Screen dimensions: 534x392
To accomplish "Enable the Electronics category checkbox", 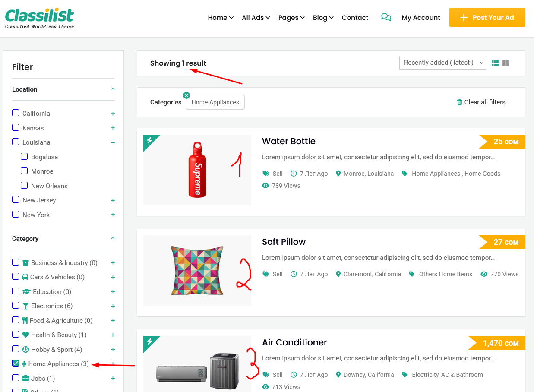I will click(x=16, y=305).
